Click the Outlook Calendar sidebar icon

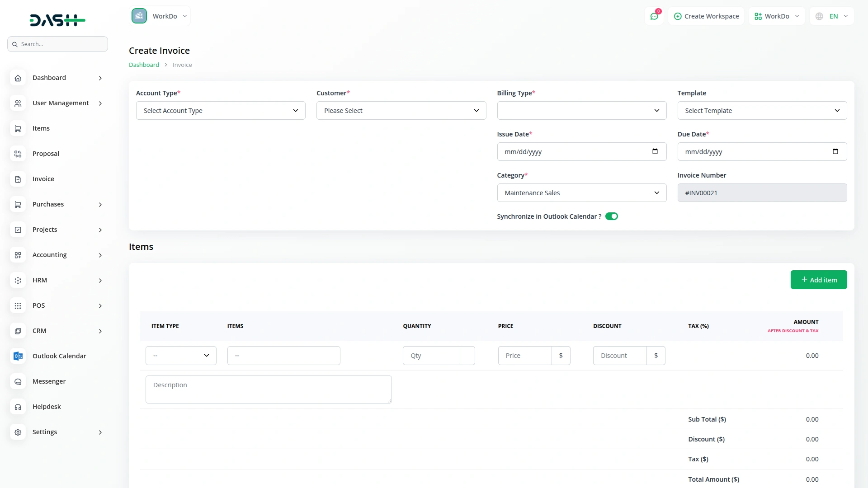click(x=18, y=356)
